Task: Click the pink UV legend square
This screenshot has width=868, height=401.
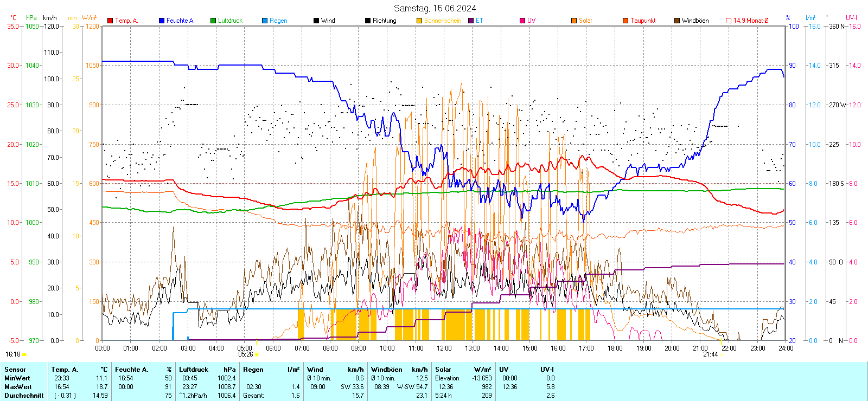Action: pyautogui.click(x=522, y=21)
